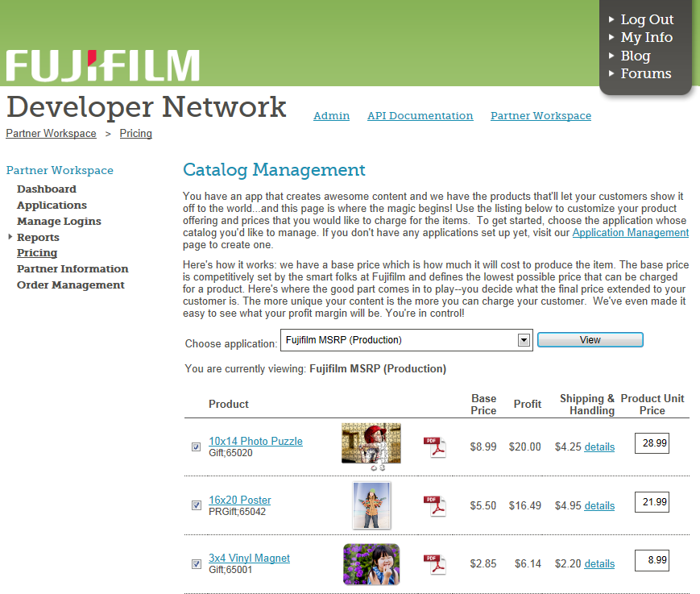Click the Catalog Management heading
700x594 pixels.
(274, 170)
